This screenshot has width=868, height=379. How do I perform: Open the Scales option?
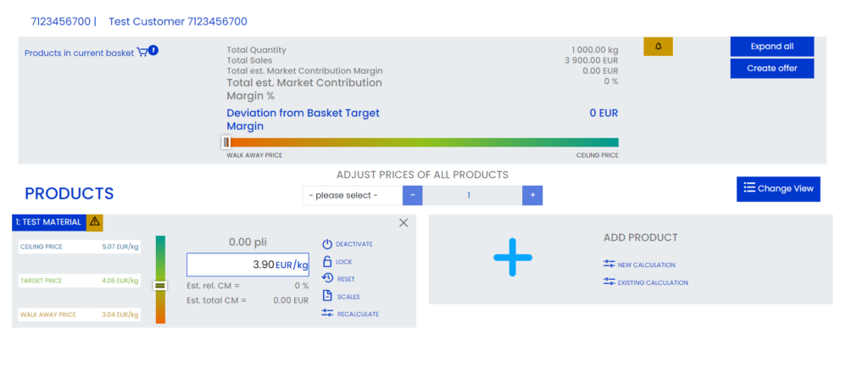click(341, 297)
